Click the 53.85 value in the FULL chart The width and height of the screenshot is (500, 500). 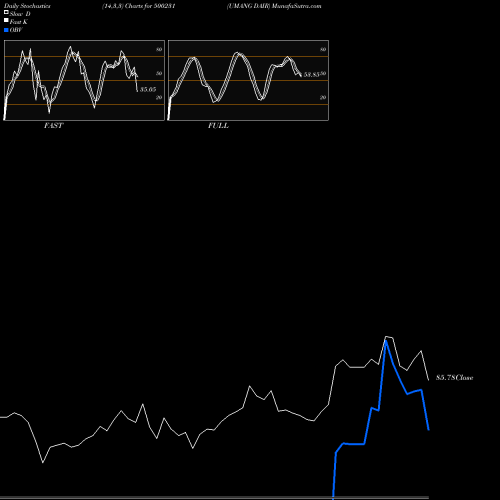click(x=312, y=75)
